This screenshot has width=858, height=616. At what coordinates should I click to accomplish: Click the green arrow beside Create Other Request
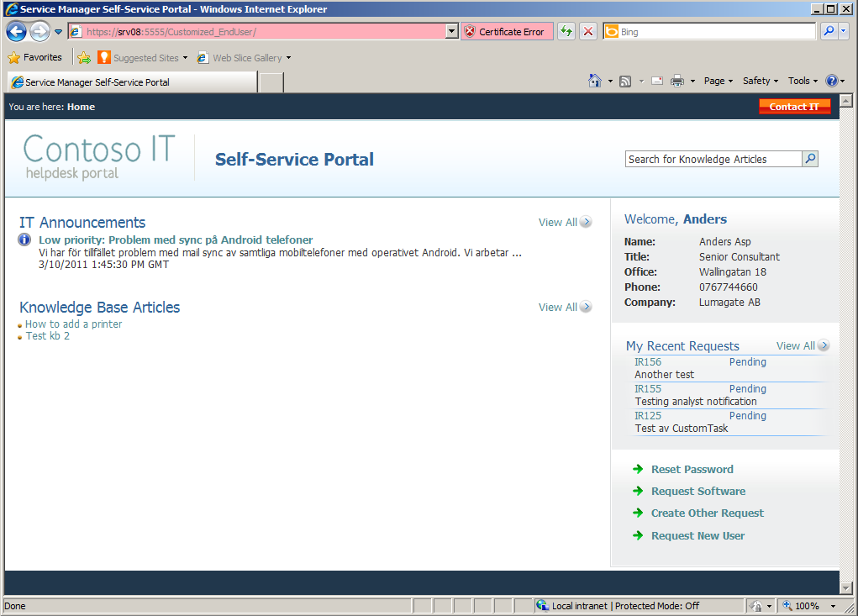pyautogui.click(x=638, y=513)
